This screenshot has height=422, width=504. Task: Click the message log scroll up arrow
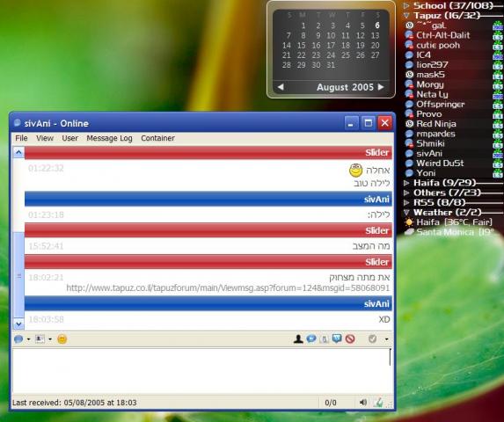[x=18, y=152]
